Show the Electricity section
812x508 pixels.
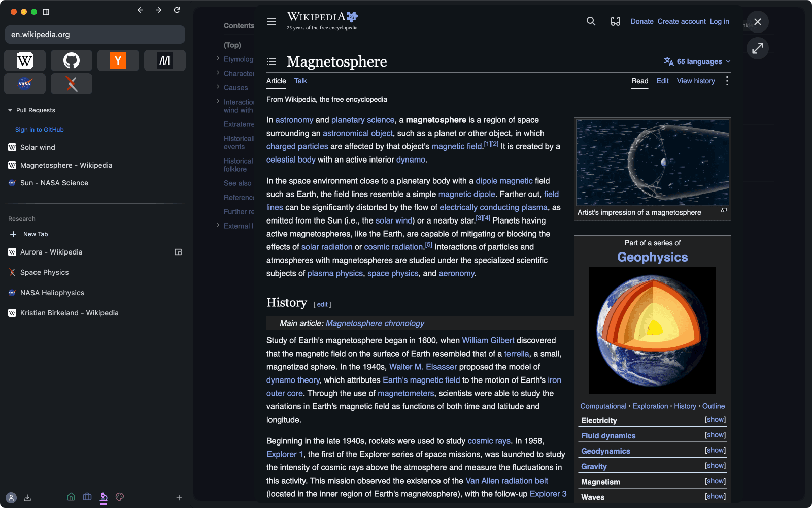716,420
